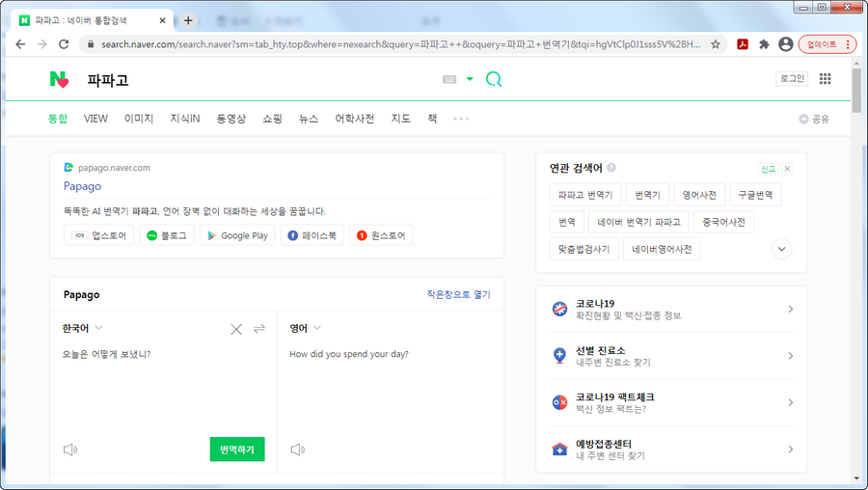Screen dimensions: 868x490
Task: Select the 뉴스 tab
Action: [309, 119]
